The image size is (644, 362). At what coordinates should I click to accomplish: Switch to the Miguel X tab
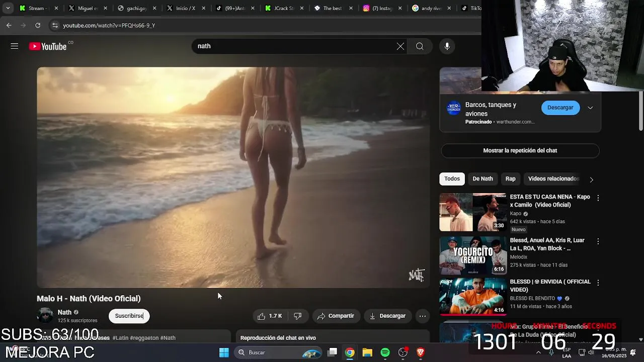point(87,8)
